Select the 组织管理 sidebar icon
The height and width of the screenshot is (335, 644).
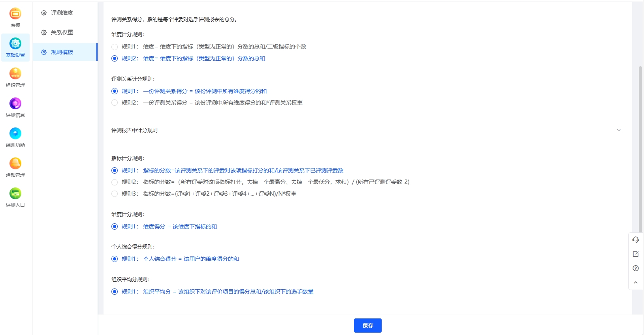tap(15, 74)
